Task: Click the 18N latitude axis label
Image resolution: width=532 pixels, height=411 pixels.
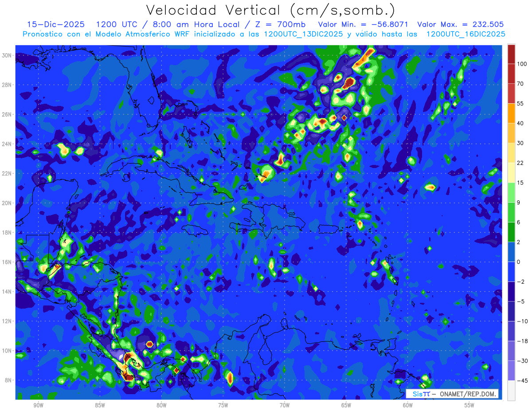Action: click(7, 232)
